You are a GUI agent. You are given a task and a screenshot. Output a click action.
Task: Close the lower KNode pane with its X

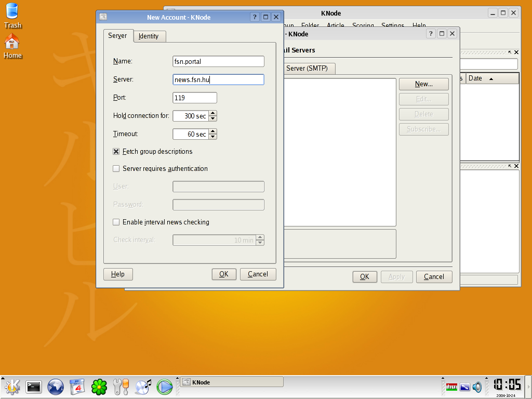click(516, 166)
